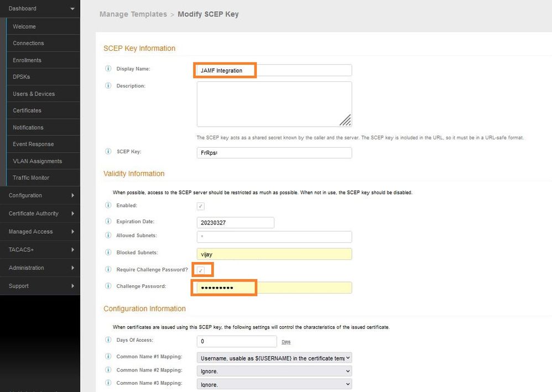The image size is (552, 392).
Task: Click info icon next to Expiration Date
Action: pos(108,222)
